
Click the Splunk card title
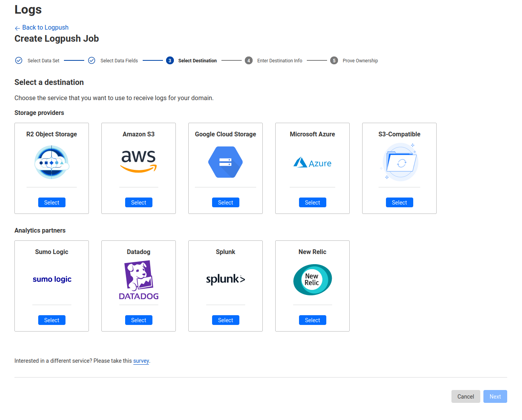click(x=225, y=252)
